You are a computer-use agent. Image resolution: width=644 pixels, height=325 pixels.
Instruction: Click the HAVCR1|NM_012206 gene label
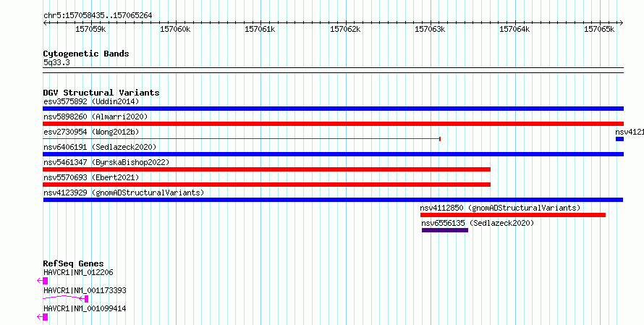point(78,272)
